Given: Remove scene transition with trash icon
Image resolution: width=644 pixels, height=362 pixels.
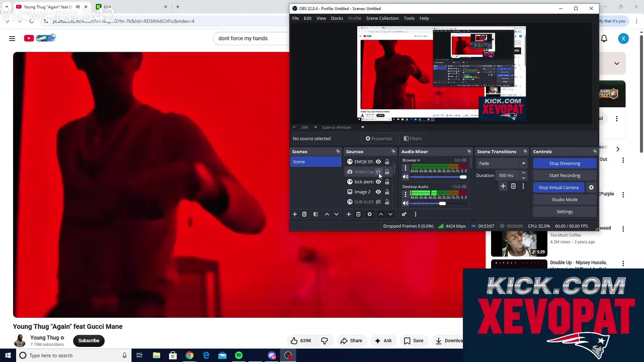Looking at the screenshot, I should point(513,186).
